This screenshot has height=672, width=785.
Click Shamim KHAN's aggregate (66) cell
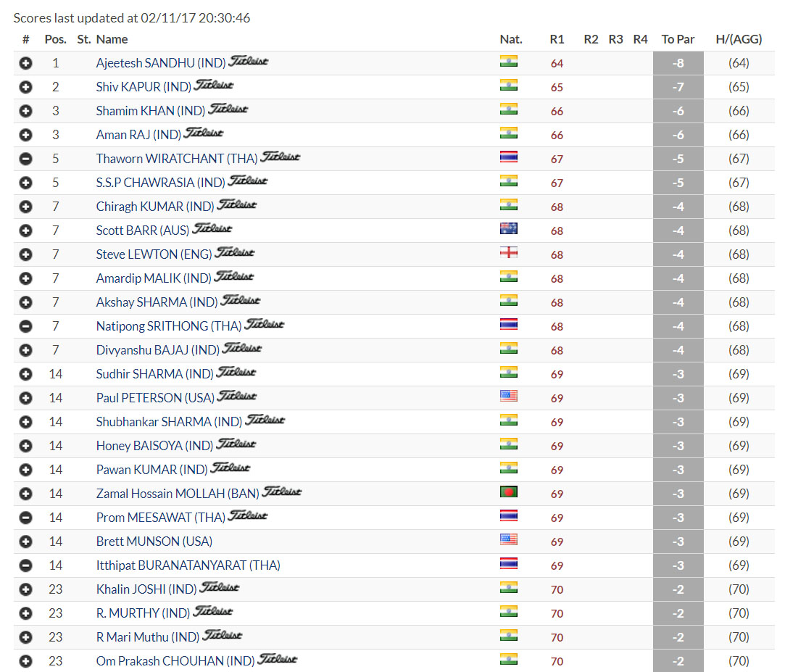click(739, 111)
